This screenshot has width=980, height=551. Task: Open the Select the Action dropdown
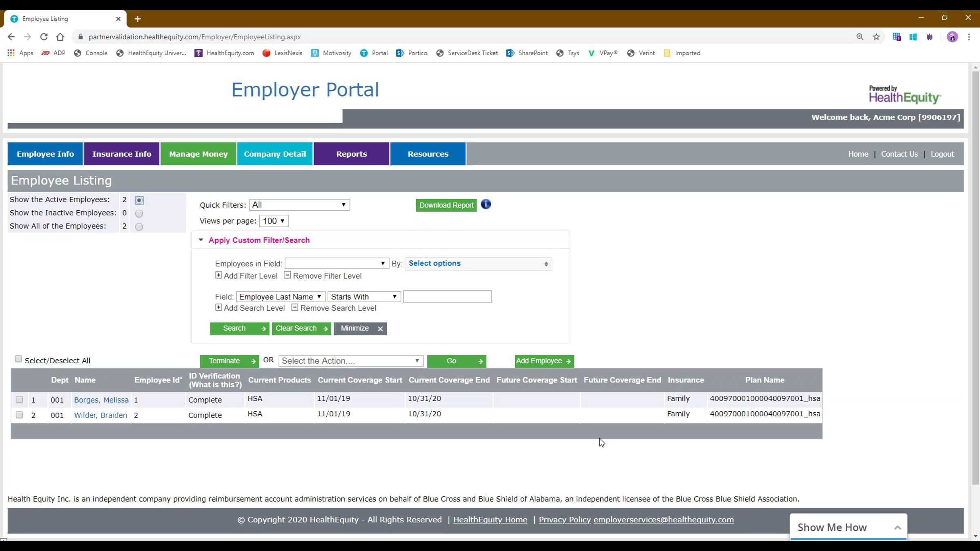[351, 361]
